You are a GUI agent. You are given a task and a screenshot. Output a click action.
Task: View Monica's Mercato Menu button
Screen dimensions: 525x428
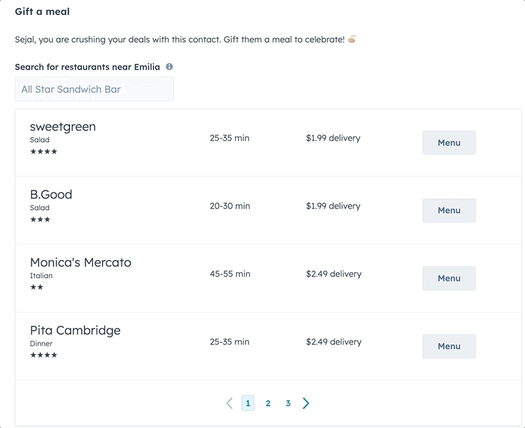[449, 278]
